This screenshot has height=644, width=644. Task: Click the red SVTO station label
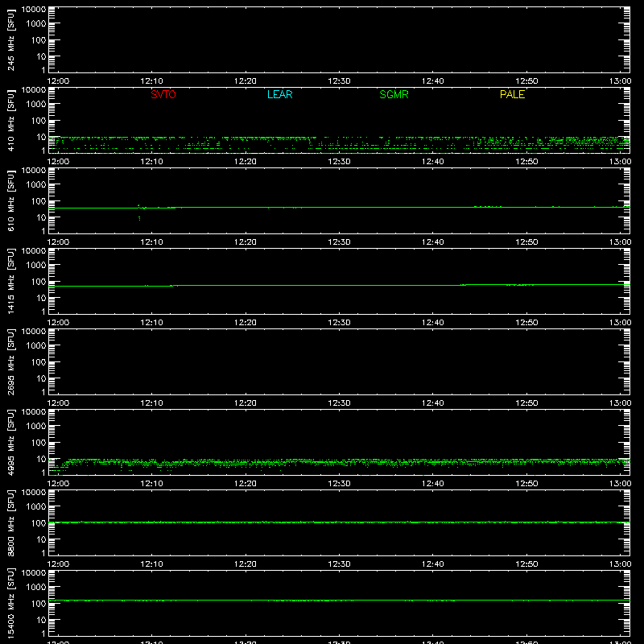pos(163,94)
